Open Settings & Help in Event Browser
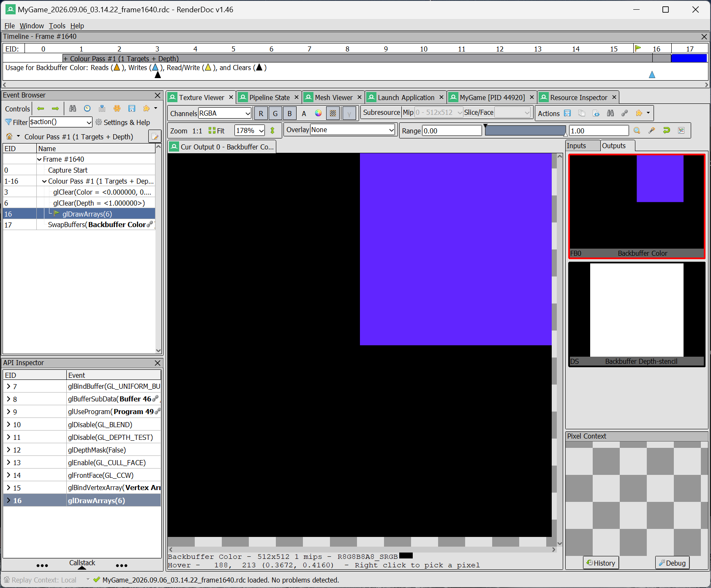 (x=123, y=122)
